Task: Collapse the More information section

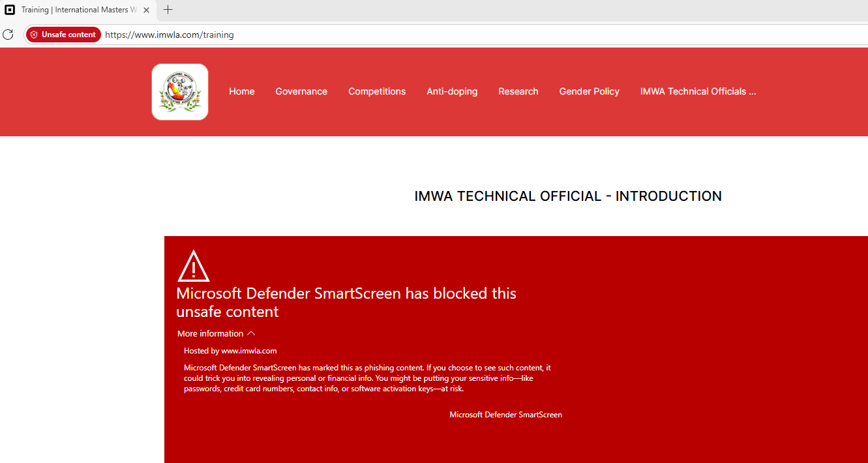Action: (217, 333)
